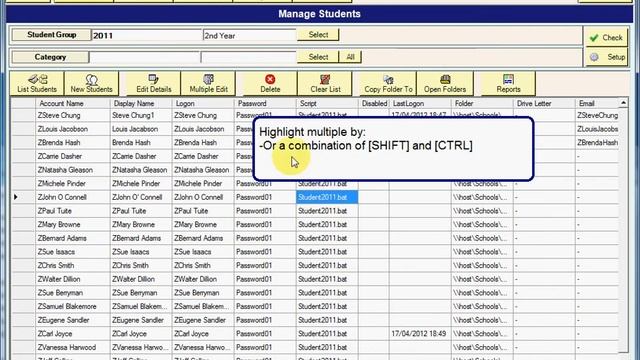This screenshot has height=360, width=640.
Task: Click the Edit Details toolbar icon
Action: click(153, 83)
